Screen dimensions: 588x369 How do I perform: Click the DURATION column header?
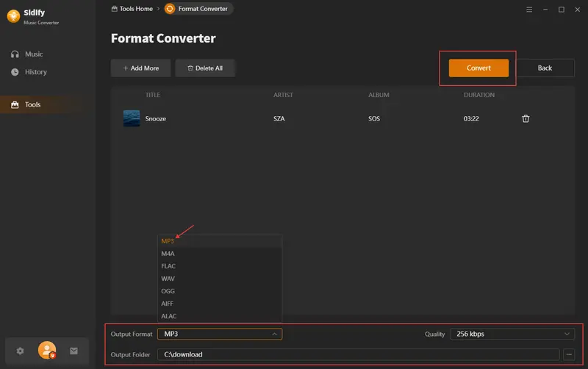[479, 95]
